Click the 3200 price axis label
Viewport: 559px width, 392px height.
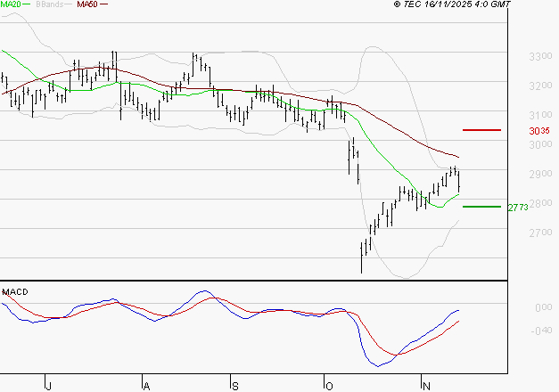pos(540,86)
